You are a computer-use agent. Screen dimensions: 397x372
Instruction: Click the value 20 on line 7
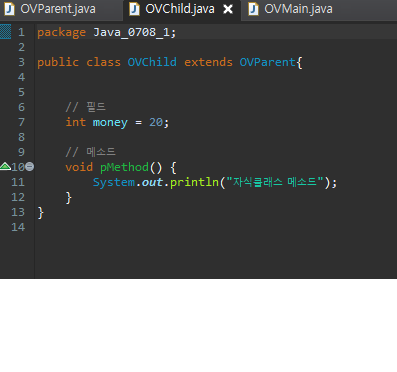156,122
